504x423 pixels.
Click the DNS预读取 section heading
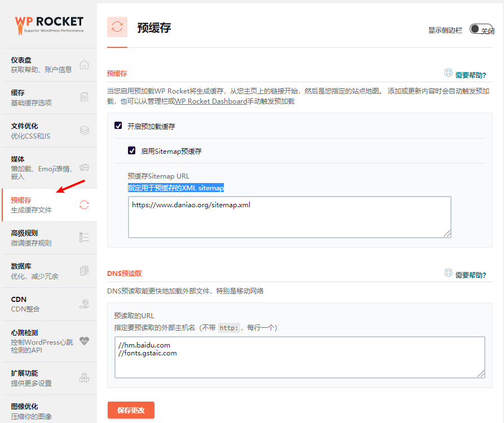[x=125, y=274]
